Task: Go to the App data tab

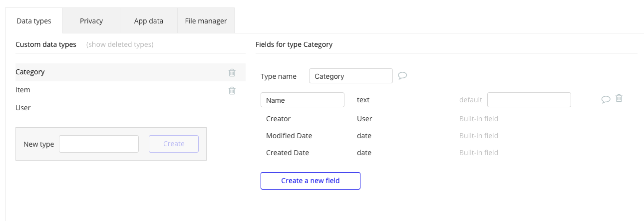Action: [x=149, y=21]
